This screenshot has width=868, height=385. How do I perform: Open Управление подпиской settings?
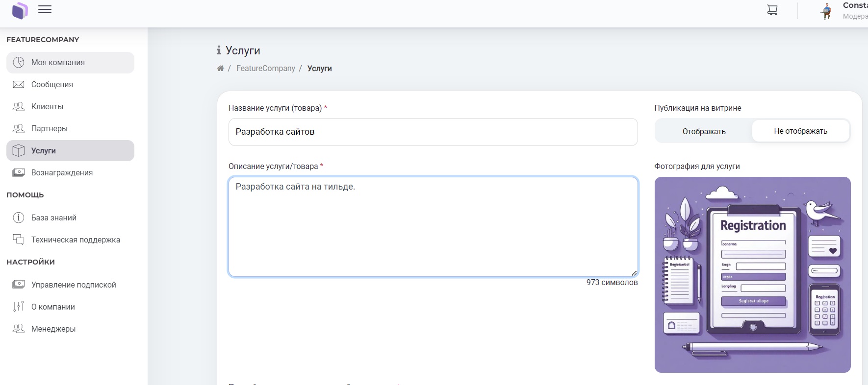click(x=74, y=285)
